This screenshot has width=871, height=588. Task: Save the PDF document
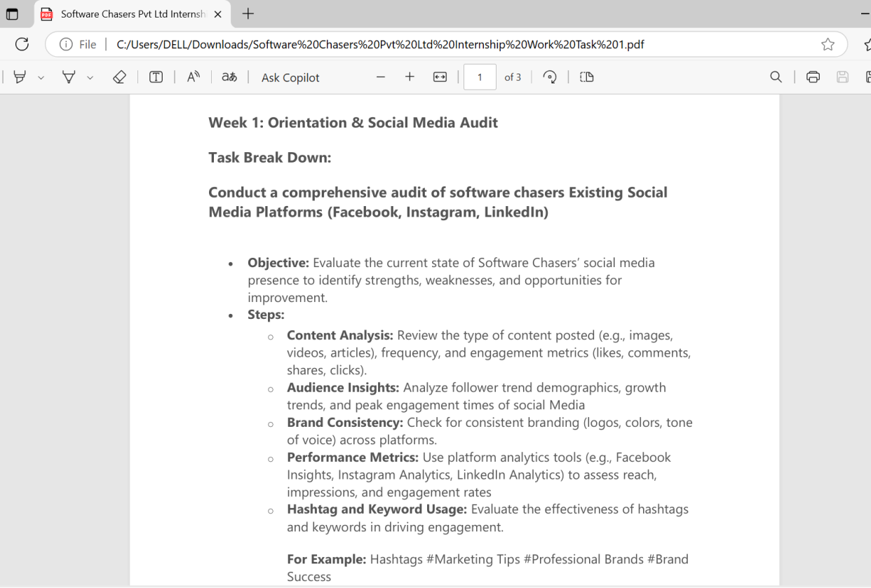pyautogui.click(x=843, y=77)
